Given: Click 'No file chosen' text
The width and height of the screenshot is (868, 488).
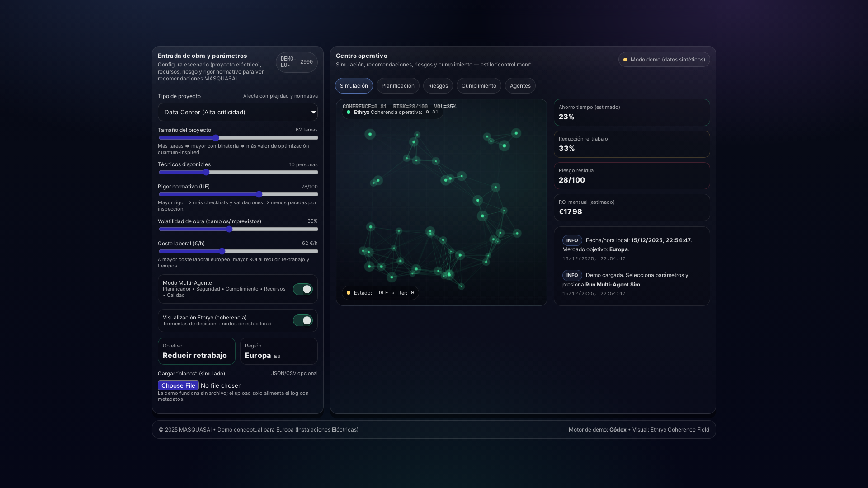Looking at the screenshot, I should (221, 385).
